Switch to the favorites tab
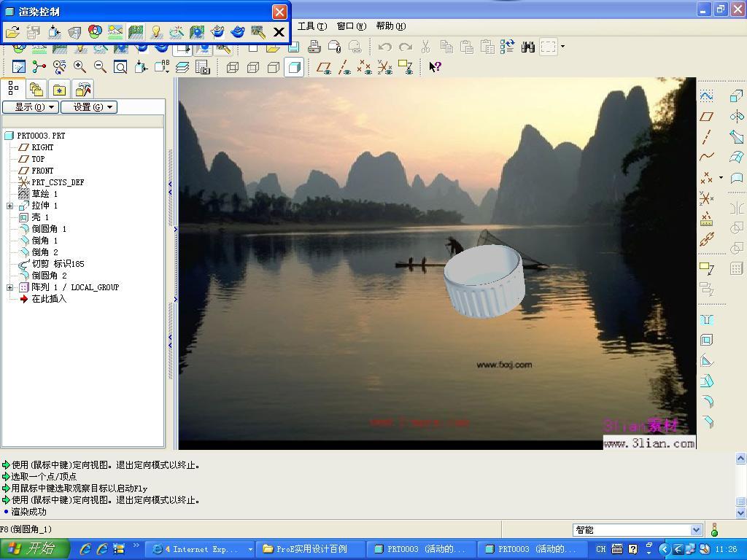 59,90
